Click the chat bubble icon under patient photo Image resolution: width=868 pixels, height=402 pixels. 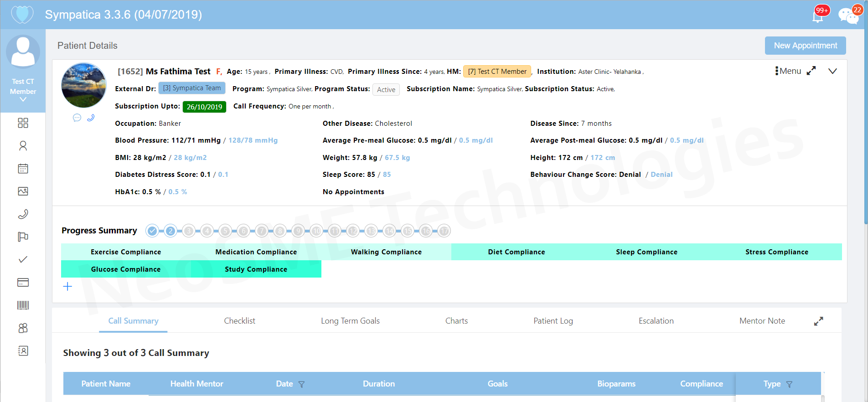(77, 118)
